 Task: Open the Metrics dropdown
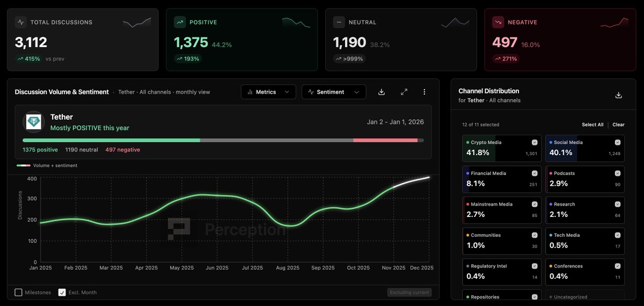268,92
